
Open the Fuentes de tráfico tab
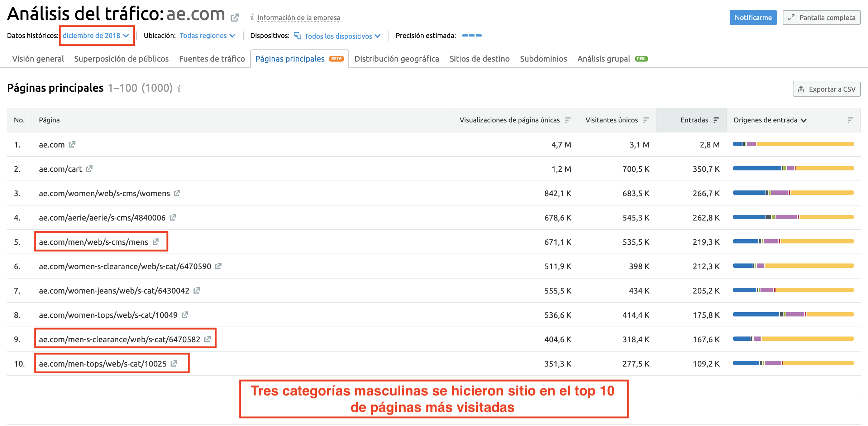click(212, 59)
